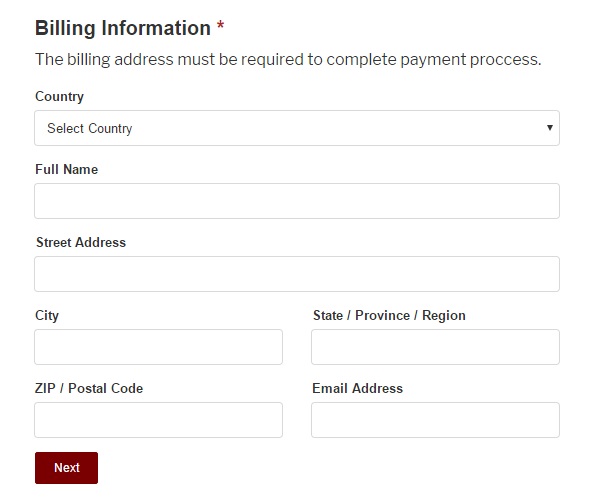The height and width of the screenshot is (502, 590).
Task: Open the Select Country dropdown
Action: tap(297, 128)
